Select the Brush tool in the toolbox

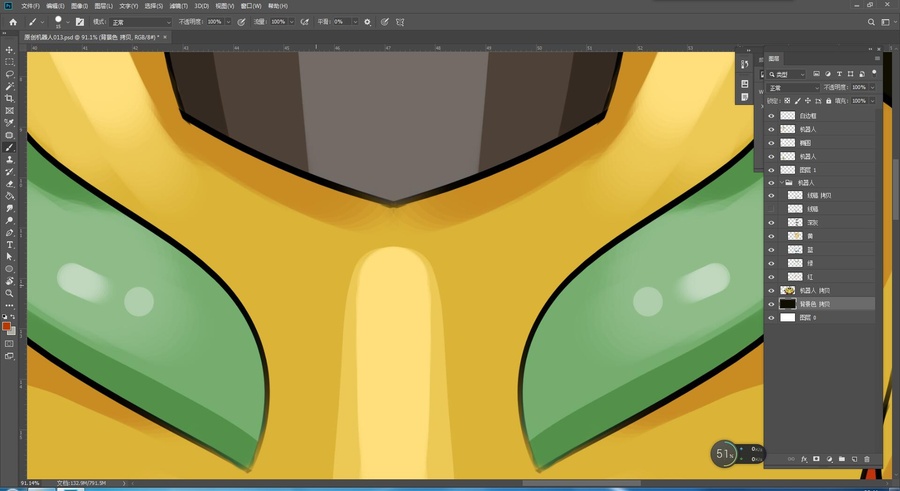coord(9,148)
